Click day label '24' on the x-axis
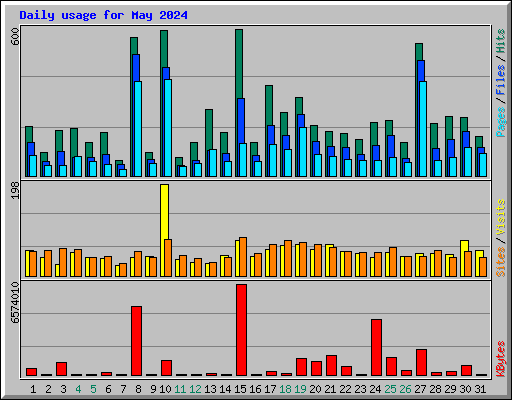Image resolution: width=512 pixels, height=400 pixels. [x=375, y=389]
